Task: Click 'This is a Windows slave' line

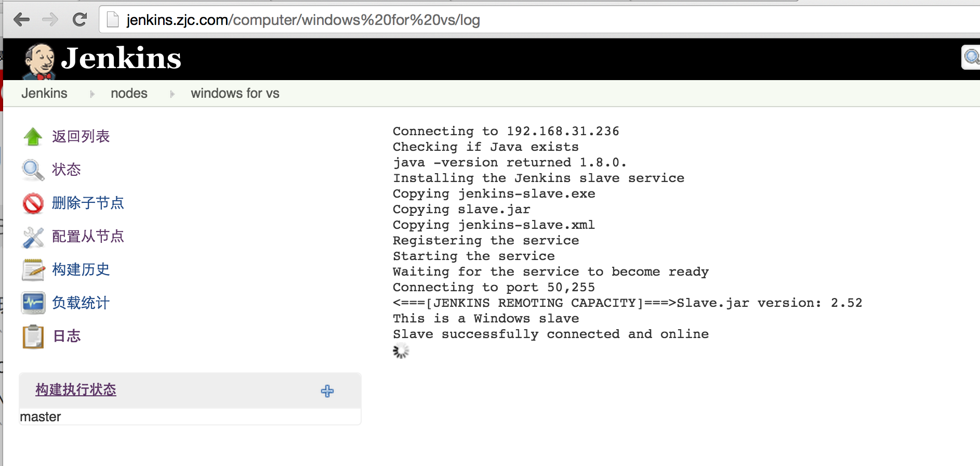Action: pyautogui.click(x=486, y=318)
